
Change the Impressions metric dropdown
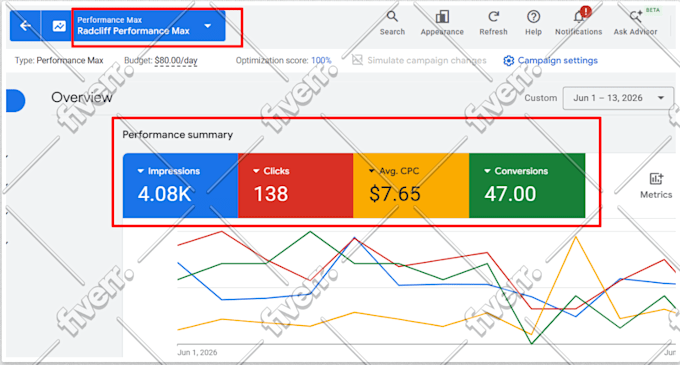coord(168,171)
